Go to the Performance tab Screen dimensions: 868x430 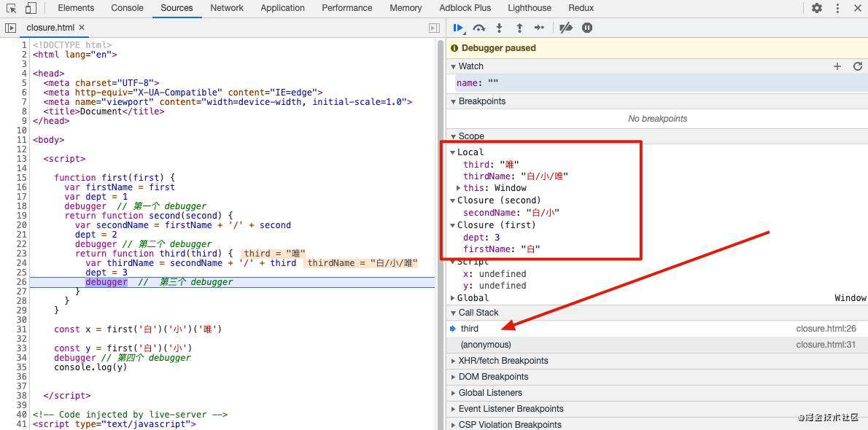point(347,8)
